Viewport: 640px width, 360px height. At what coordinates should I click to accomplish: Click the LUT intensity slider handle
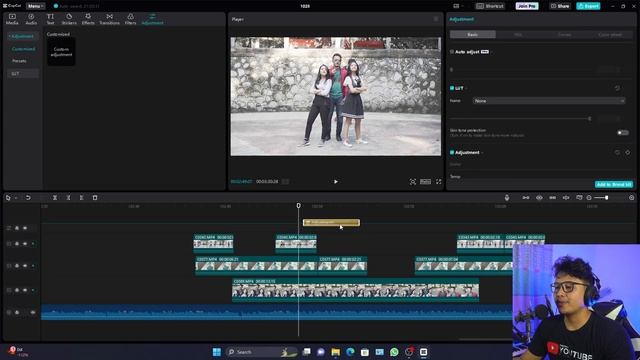tap(589, 119)
